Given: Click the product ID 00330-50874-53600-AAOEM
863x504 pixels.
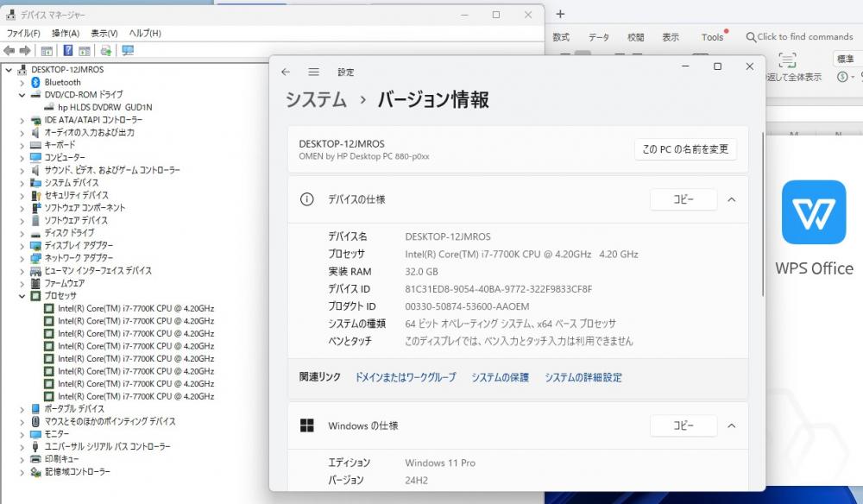Looking at the screenshot, I should (467, 306).
